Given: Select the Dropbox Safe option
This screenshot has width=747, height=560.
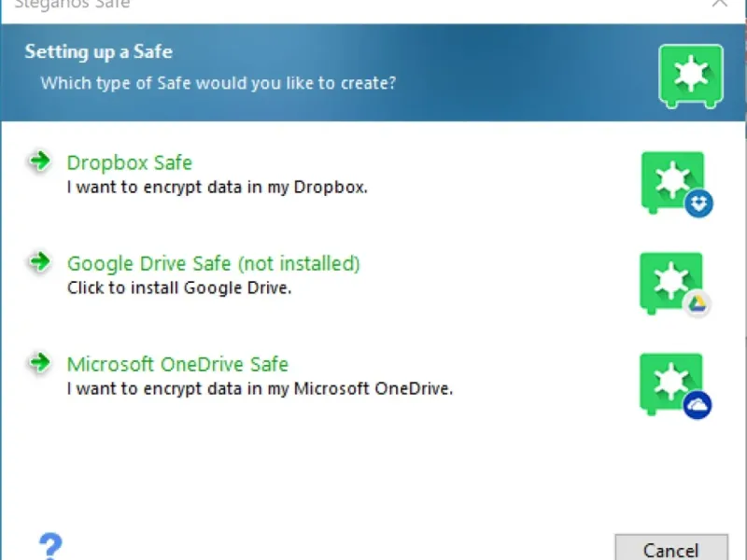Looking at the screenshot, I should click(x=129, y=162).
